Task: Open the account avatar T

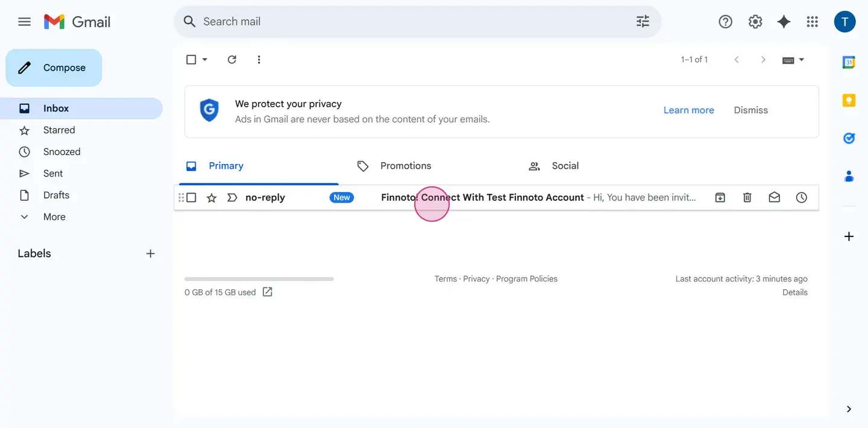Action: pos(844,22)
